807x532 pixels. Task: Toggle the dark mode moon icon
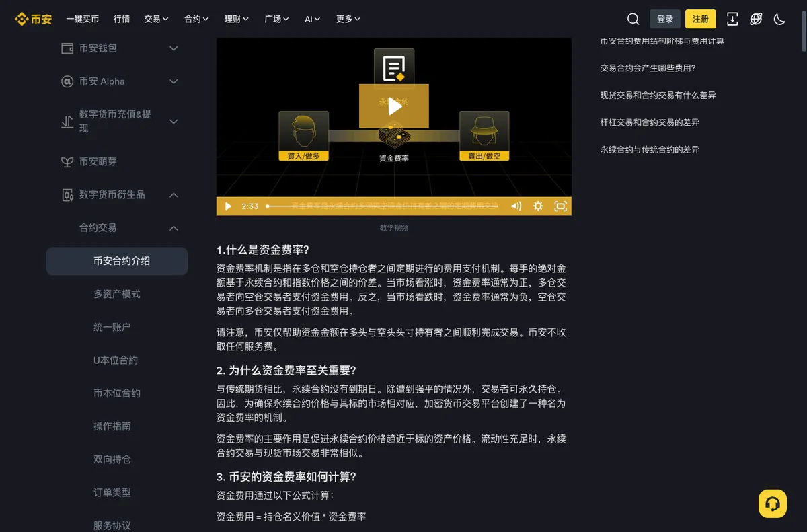779,19
